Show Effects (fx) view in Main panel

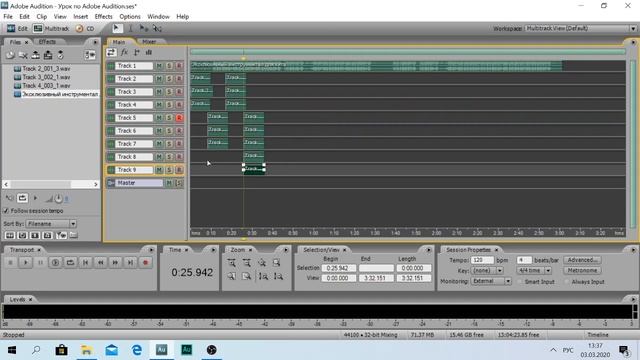click(124, 52)
